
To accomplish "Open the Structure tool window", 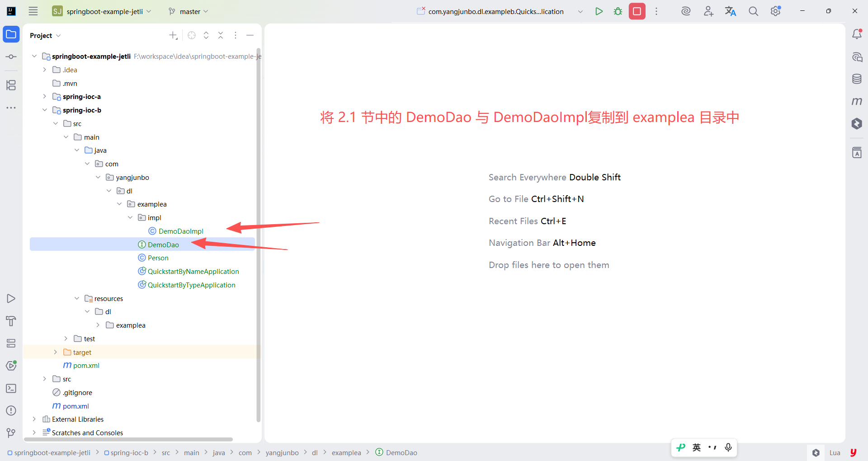I will tap(11, 85).
